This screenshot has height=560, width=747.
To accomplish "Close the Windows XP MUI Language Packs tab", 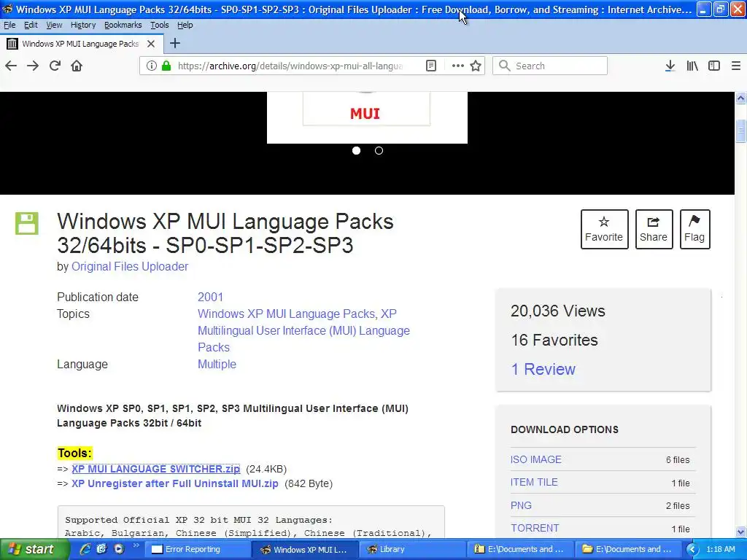I will (x=151, y=44).
